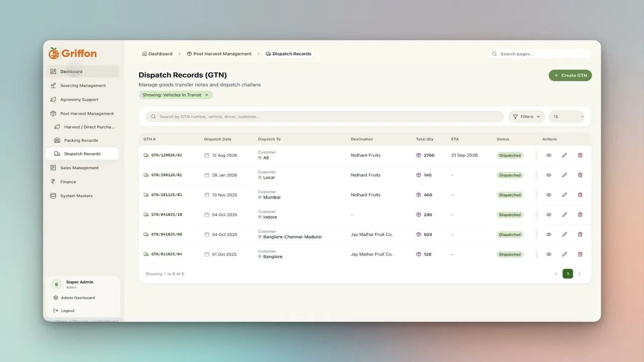
Task: View GTN/120826/01 record with eye icon
Action: point(549,155)
